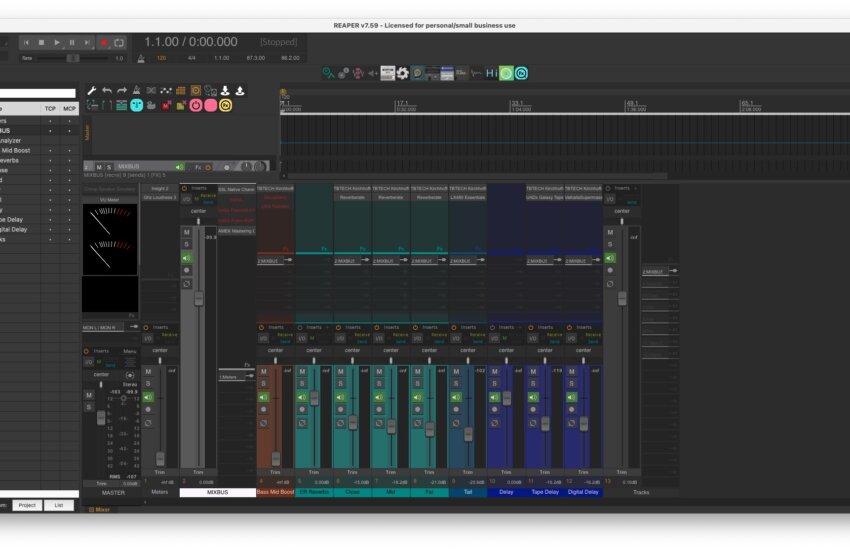Open Menu dropdown on master channel
The width and height of the screenshot is (850, 550).
coord(130,351)
